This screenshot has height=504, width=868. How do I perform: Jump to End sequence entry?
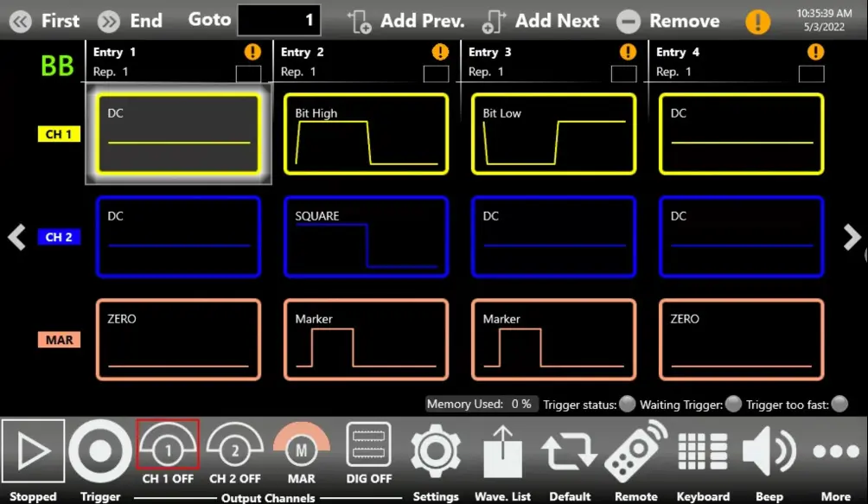(131, 22)
